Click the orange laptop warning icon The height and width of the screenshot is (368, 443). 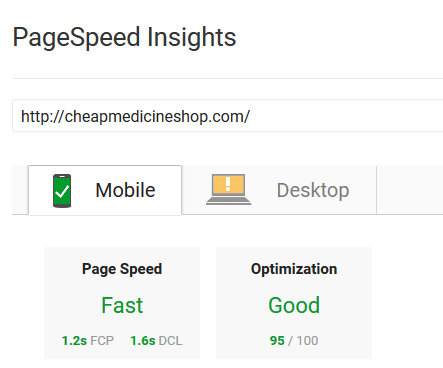[228, 189]
